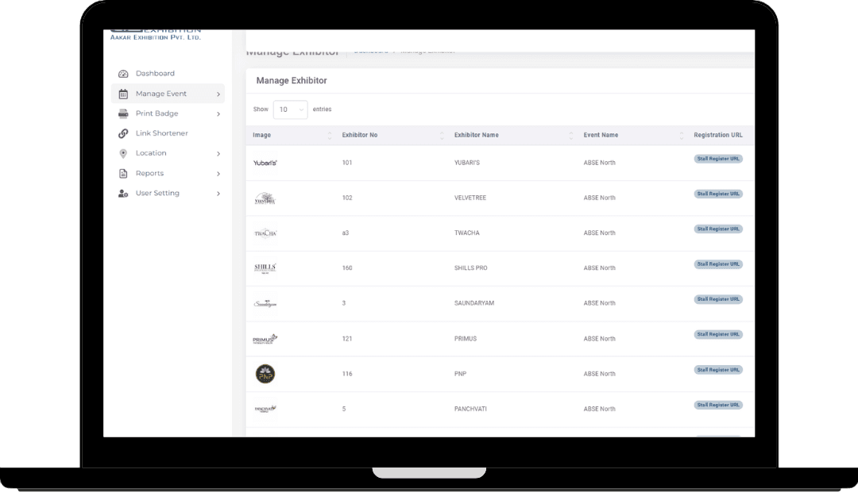Open Stall Register URL for VELVETREE

point(718,194)
